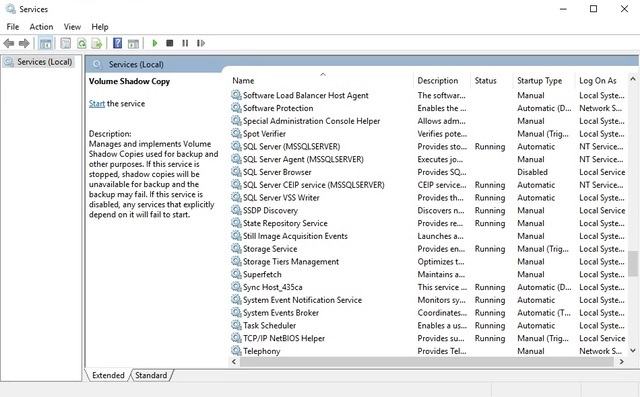The width and height of the screenshot is (640, 397).
Task: Go back with the toolbar Back arrow
Action: click(x=9, y=43)
